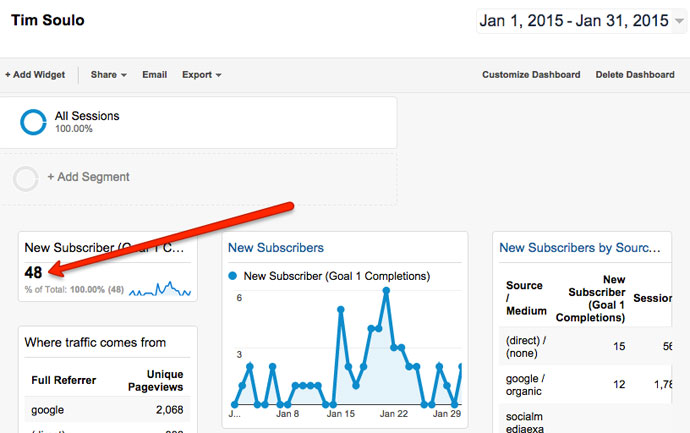Open the New Subscribers by Source widget title
690x433 pixels.
click(x=579, y=248)
